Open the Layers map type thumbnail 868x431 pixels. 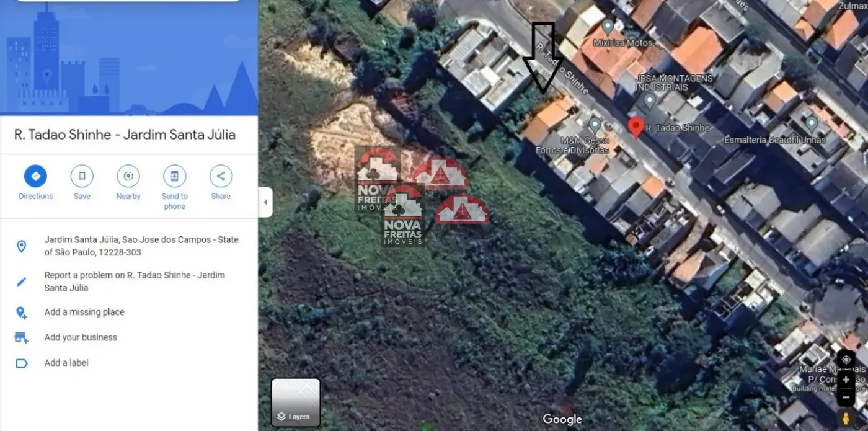coord(296,402)
